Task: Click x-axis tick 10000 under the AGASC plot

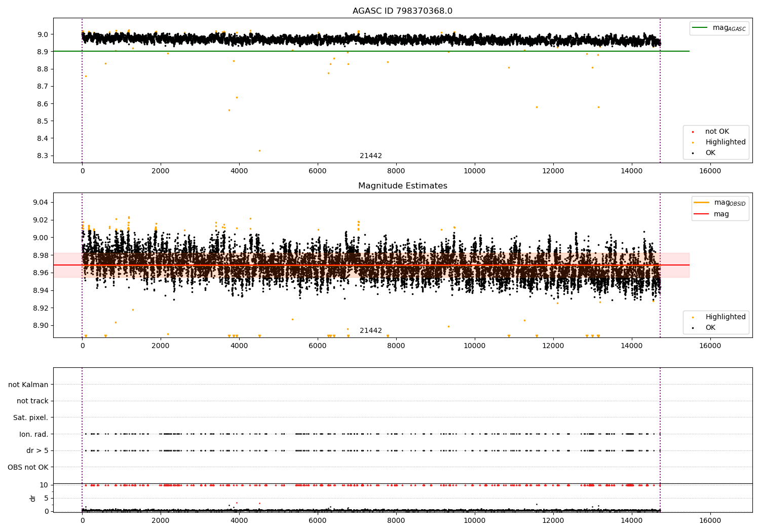Action: tap(474, 171)
